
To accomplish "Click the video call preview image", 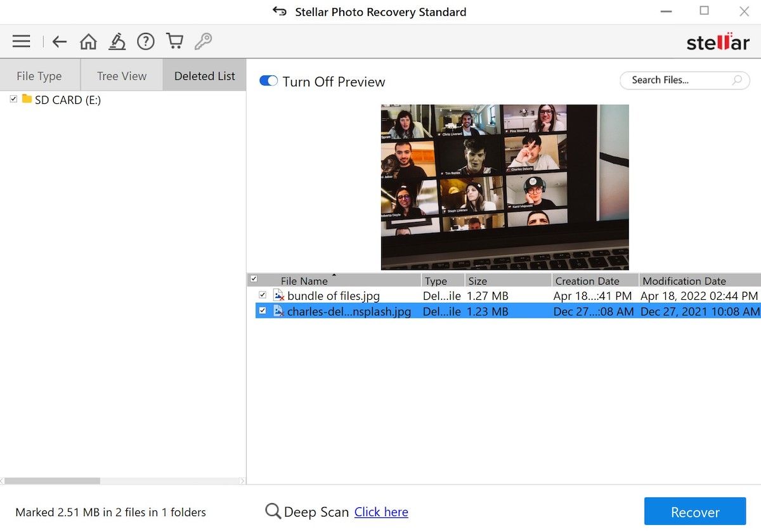I will tap(505, 187).
